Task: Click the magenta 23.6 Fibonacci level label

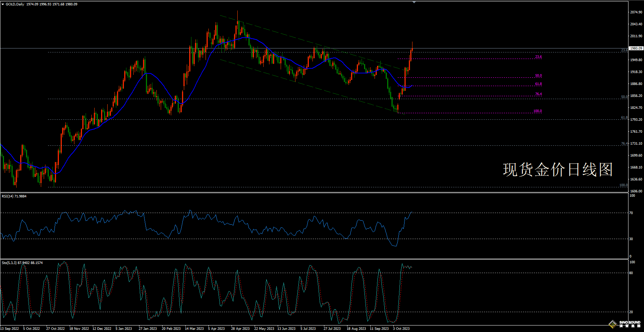Action: coord(538,57)
